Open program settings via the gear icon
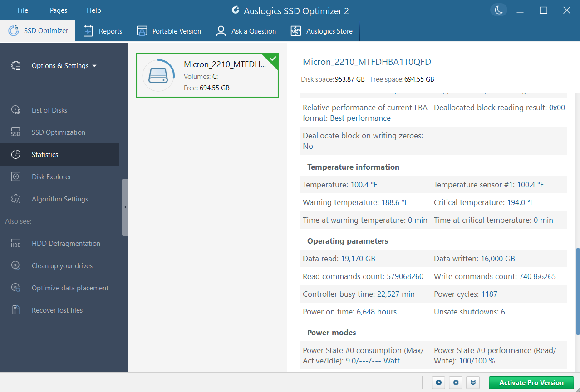This screenshot has height=392, width=580. tap(455, 382)
